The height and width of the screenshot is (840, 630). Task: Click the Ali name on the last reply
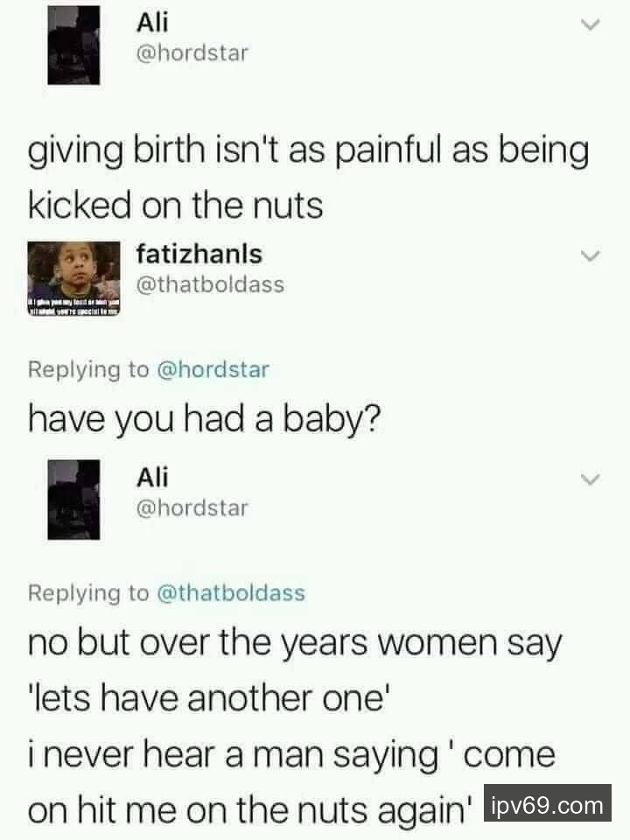pyautogui.click(x=152, y=478)
